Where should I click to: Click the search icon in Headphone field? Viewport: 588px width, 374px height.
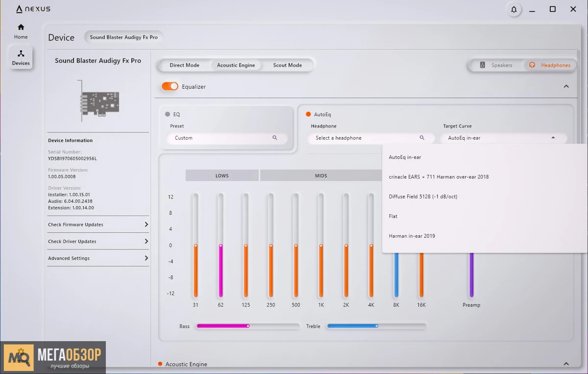click(x=422, y=138)
